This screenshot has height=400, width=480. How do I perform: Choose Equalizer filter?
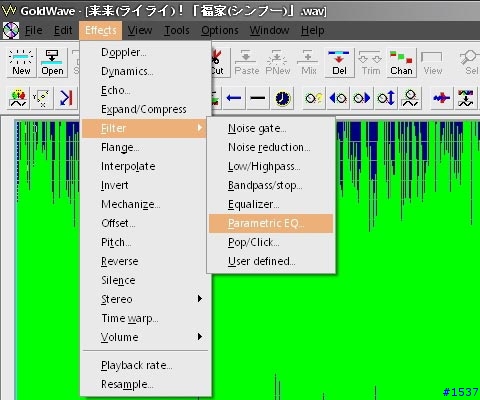[x=271, y=204]
